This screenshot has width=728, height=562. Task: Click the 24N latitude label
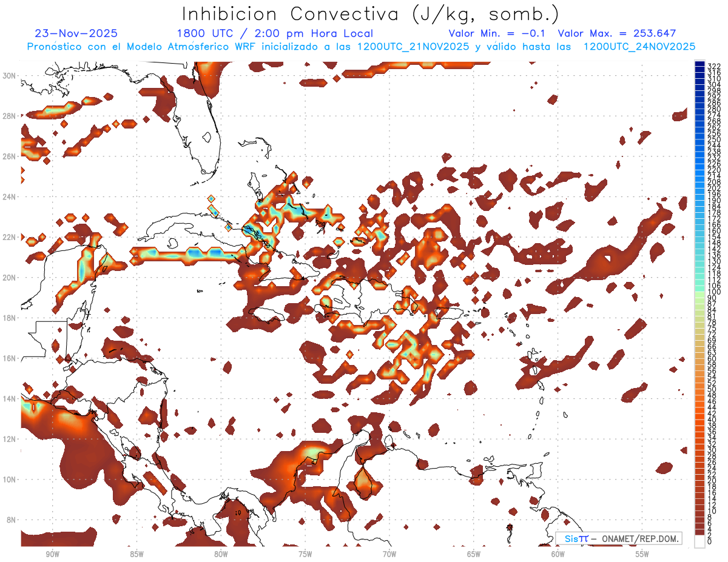coord(9,196)
